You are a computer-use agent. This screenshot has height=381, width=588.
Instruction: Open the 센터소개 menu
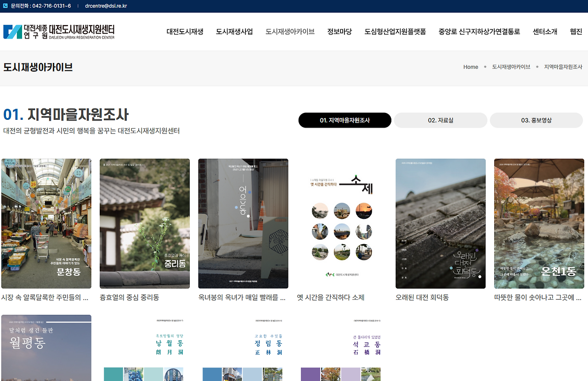[x=545, y=32]
